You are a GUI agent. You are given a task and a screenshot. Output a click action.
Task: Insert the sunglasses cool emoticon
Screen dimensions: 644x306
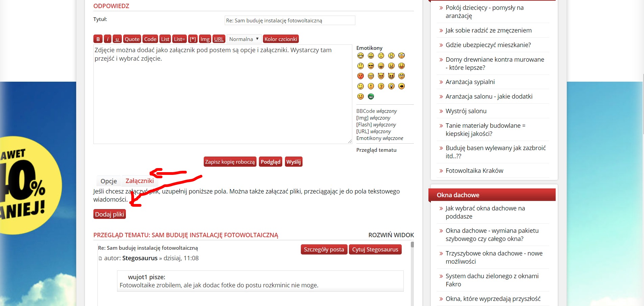[371, 66]
